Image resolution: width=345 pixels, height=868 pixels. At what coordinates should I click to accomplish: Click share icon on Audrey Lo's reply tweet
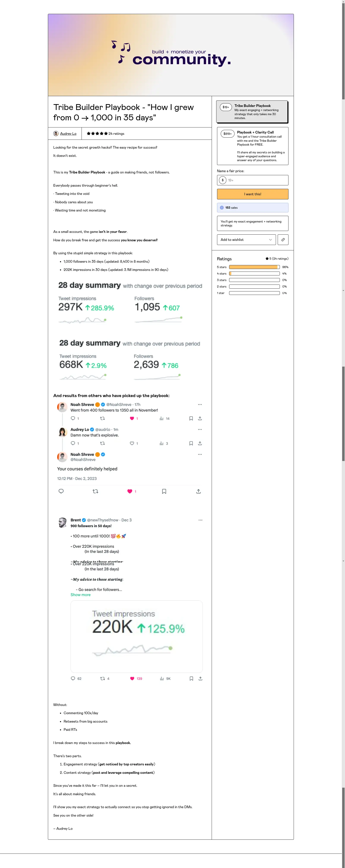[200, 444]
